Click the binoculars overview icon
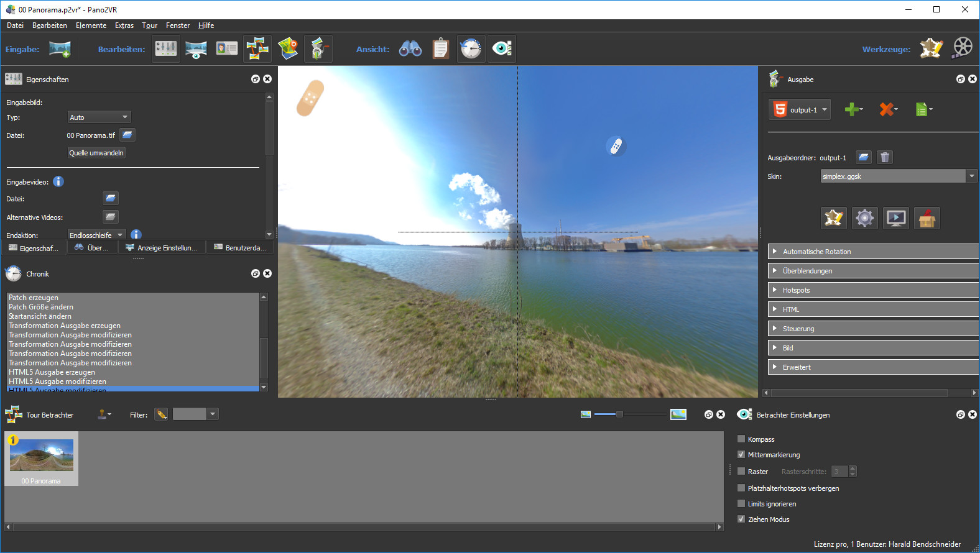 tap(410, 48)
